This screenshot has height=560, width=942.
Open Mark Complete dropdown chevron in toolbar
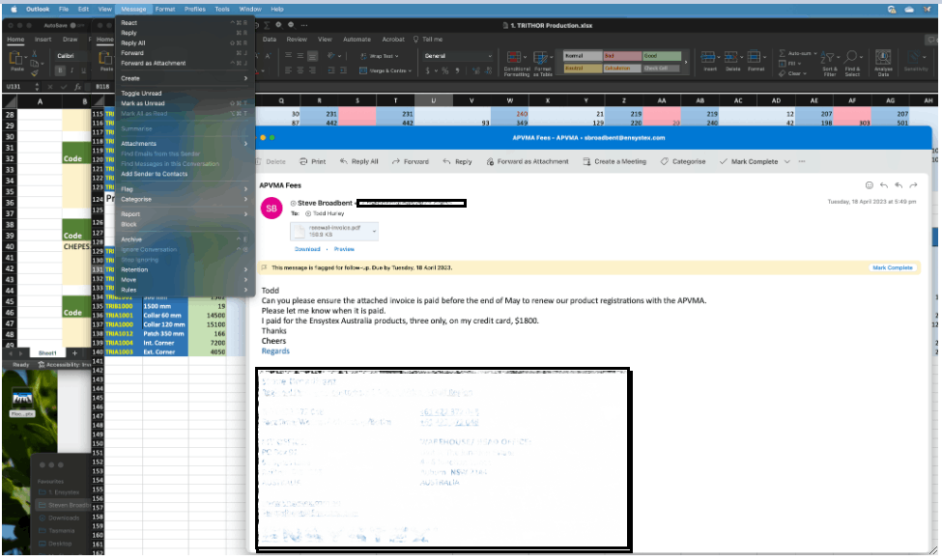pyautogui.click(x=787, y=161)
